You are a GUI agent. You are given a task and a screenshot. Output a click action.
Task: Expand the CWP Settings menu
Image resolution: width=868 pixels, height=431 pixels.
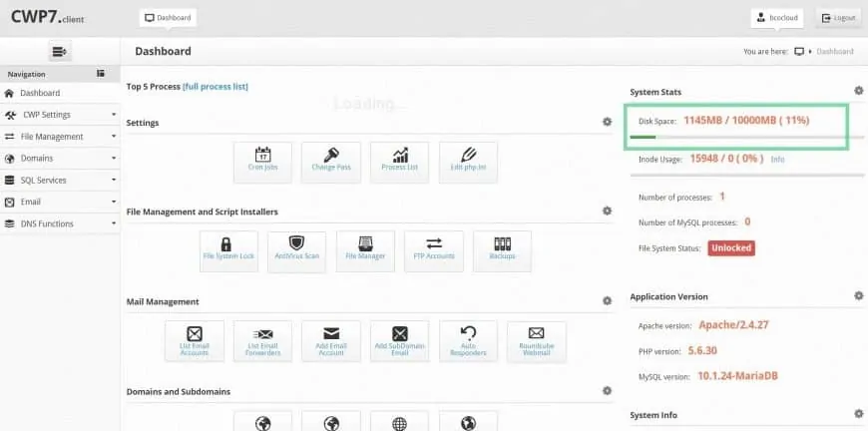60,115
